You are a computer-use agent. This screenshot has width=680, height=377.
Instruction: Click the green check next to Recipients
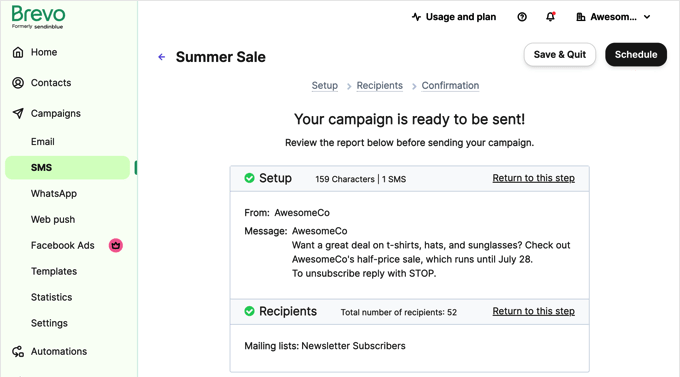point(249,311)
